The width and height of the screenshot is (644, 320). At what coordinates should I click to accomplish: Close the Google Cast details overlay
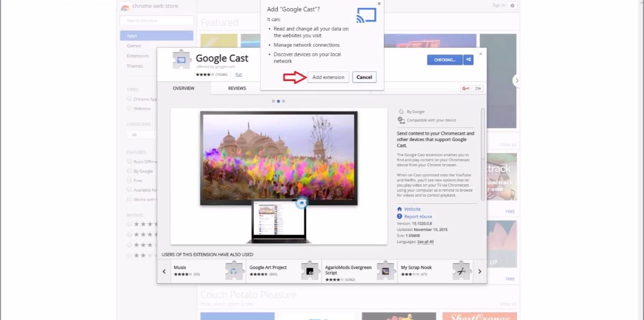[x=481, y=54]
